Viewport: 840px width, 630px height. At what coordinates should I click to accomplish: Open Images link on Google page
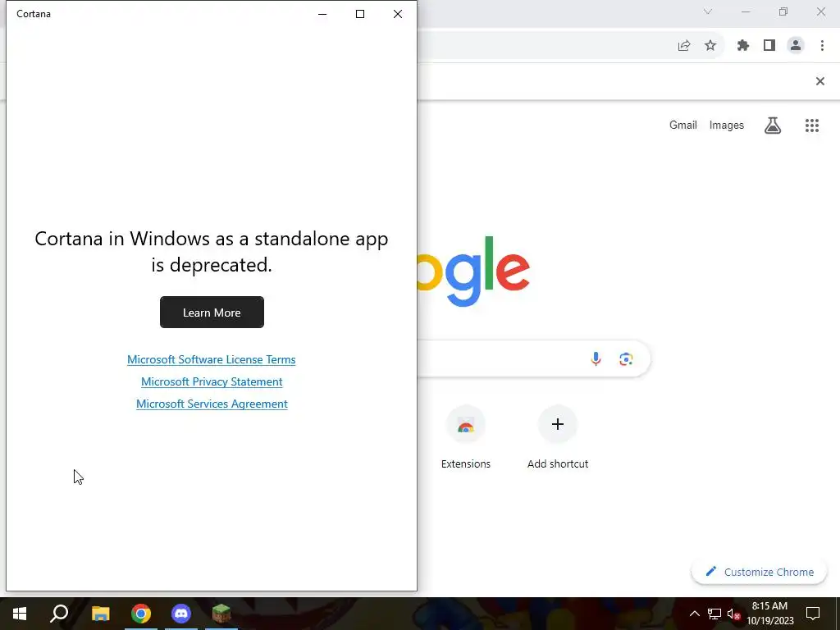[x=727, y=125]
